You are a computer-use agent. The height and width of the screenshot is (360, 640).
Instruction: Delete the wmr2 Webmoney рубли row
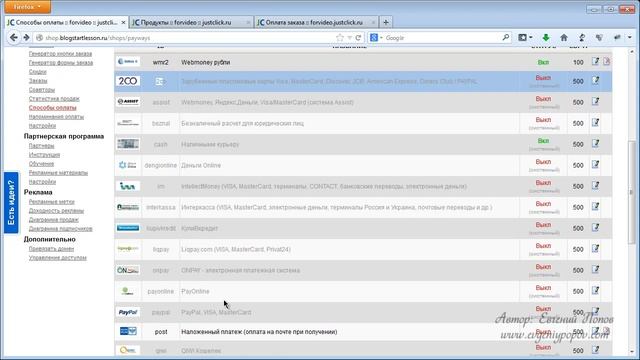pos(607,62)
